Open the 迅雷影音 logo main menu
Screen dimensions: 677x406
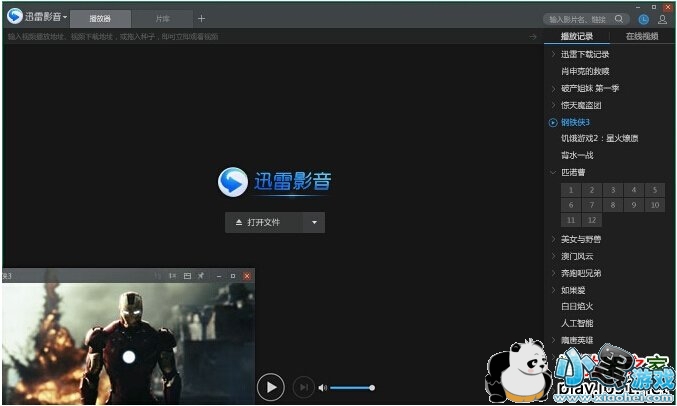point(37,17)
